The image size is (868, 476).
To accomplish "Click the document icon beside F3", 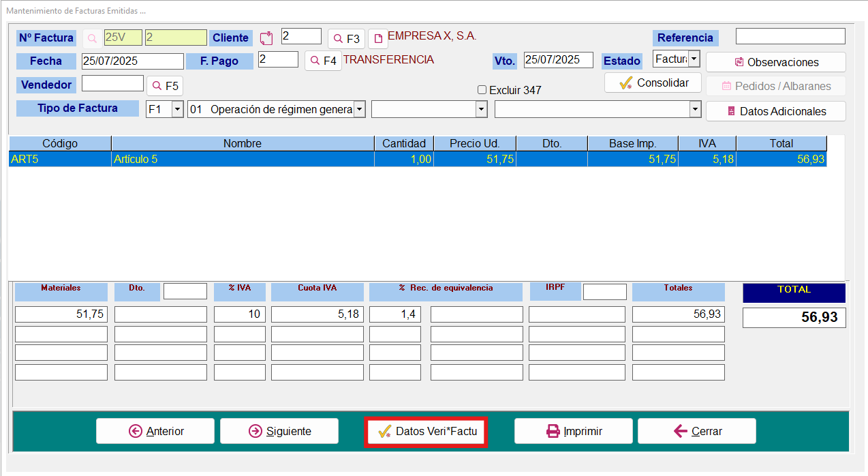I will (378, 38).
